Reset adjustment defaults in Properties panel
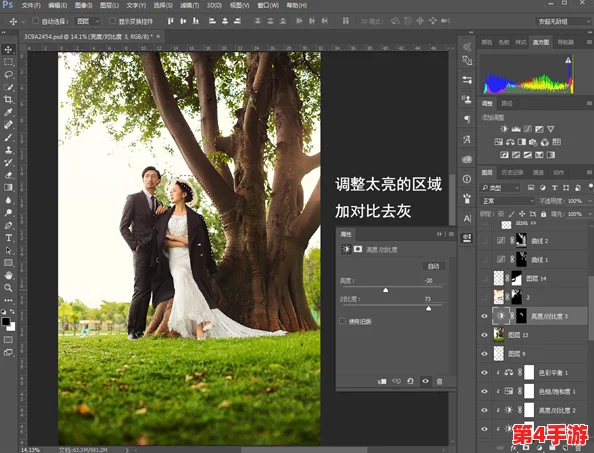Image resolution: width=594 pixels, height=453 pixels. click(x=410, y=381)
